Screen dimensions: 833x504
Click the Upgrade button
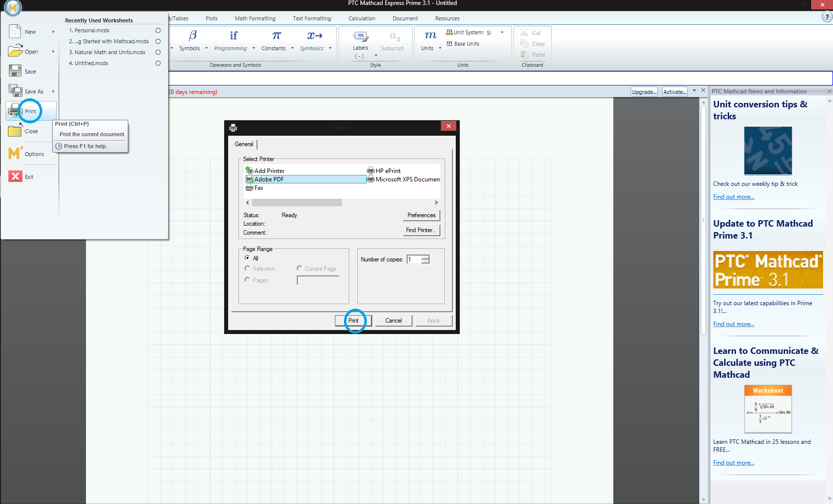click(x=644, y=92)
